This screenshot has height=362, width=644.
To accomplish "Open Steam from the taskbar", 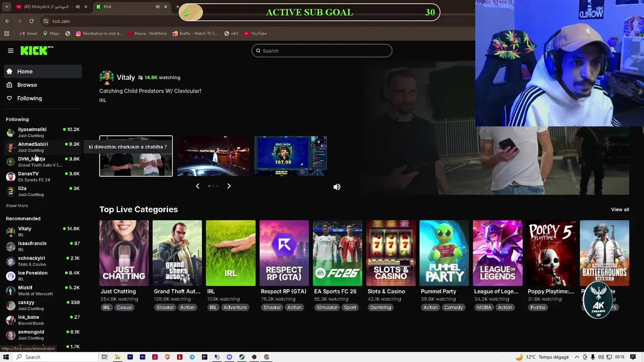I will point(242,357).
